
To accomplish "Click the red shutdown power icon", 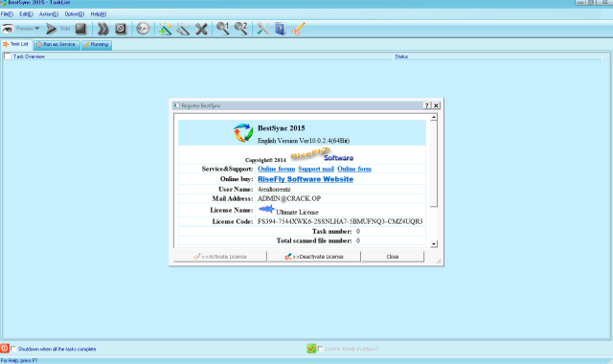I will [x=5, y=349].
